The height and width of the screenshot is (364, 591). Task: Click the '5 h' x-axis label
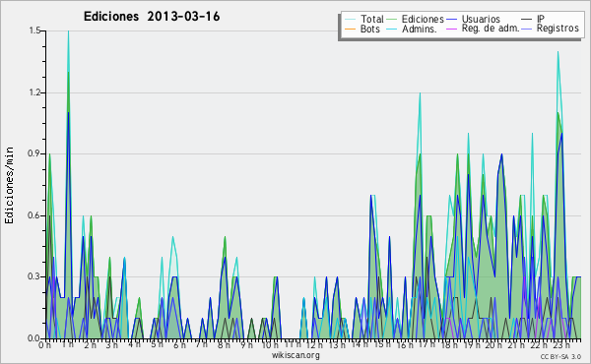click(157, 344)
